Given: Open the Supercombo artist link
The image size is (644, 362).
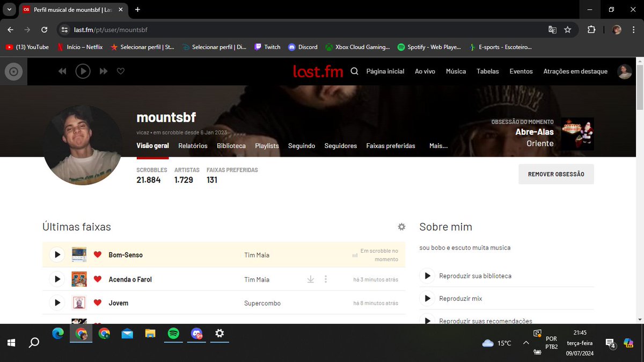Looking at the screenshot, I should click(x=262, y=304).
